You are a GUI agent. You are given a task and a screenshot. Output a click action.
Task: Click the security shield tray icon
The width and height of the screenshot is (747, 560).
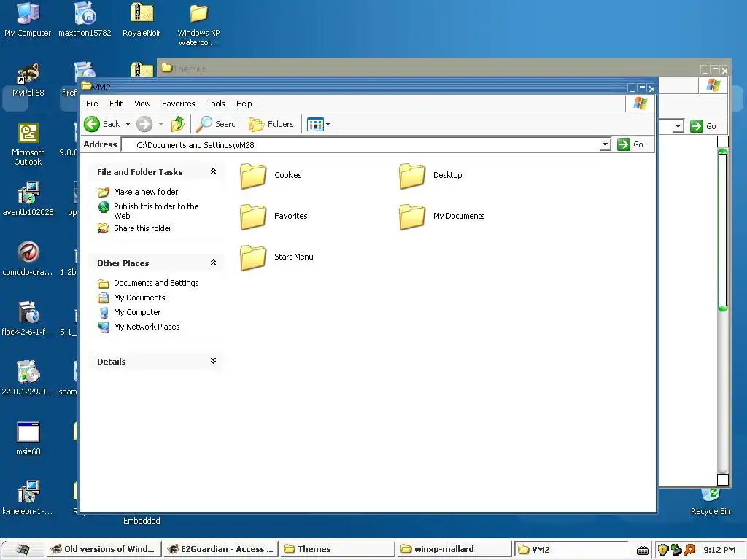[662, 550]
